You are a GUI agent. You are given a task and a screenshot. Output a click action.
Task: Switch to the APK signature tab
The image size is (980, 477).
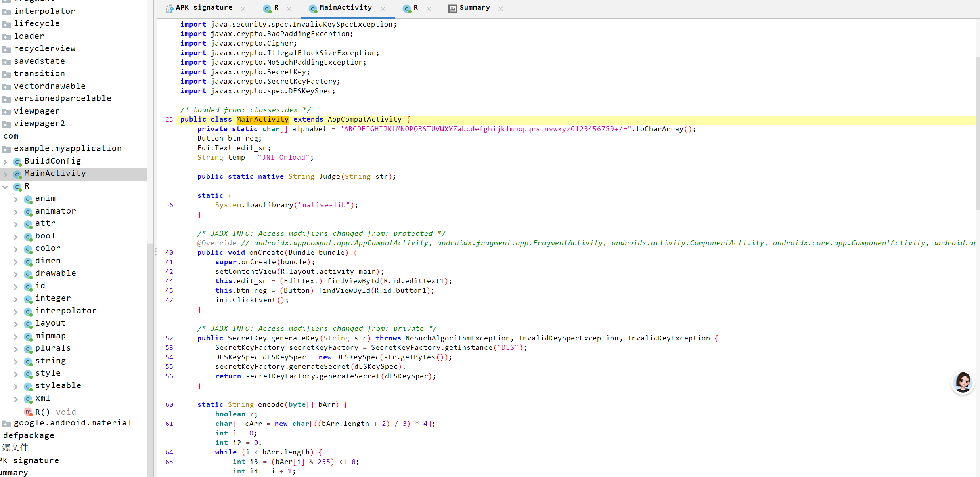(204, 8)
